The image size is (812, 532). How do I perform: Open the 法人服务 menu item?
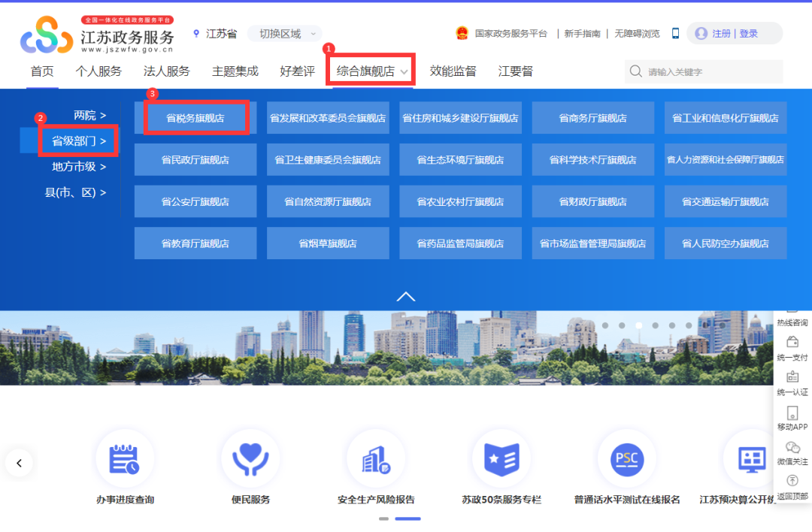167,71
